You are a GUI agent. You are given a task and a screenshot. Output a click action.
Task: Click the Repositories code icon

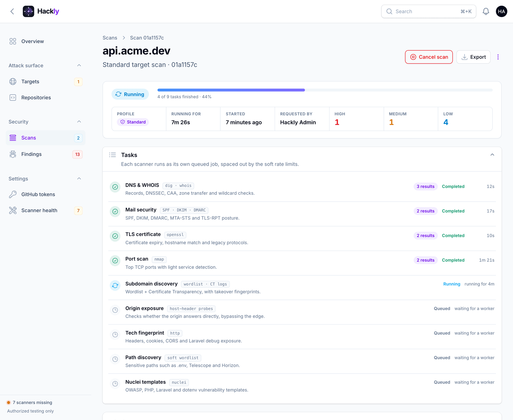coord(13,97)
